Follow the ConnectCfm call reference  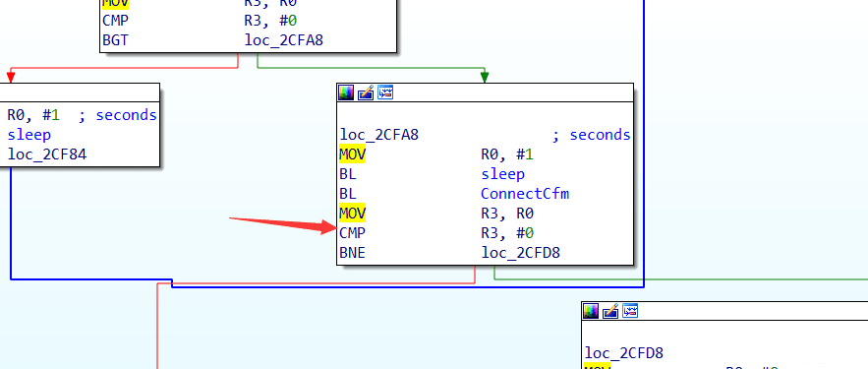point(525,194)
